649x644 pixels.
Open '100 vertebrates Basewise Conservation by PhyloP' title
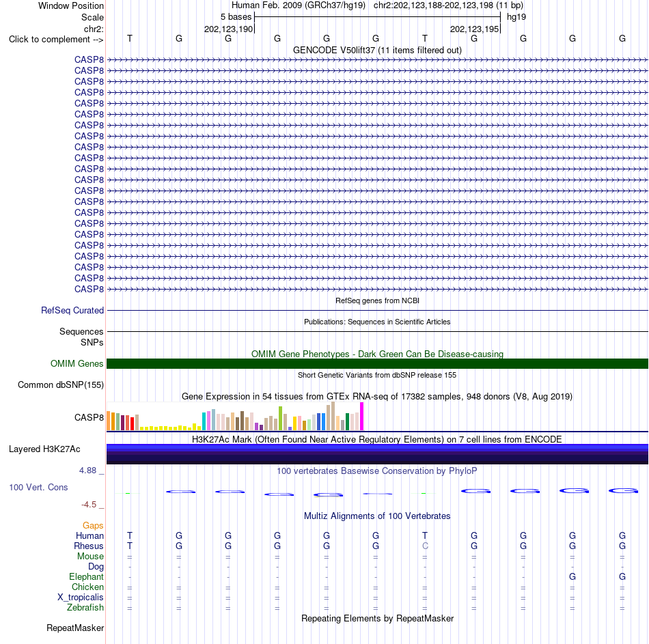pos(377,471)
